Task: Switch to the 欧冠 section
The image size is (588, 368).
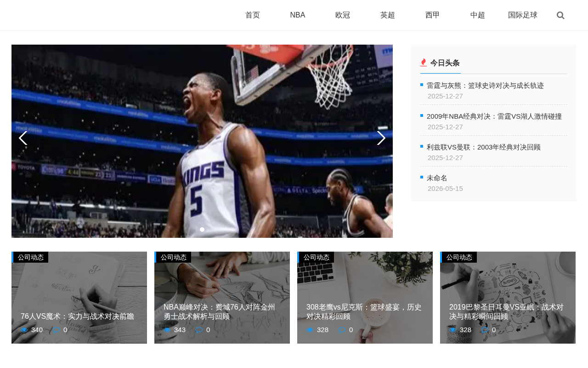Action: 343,15
